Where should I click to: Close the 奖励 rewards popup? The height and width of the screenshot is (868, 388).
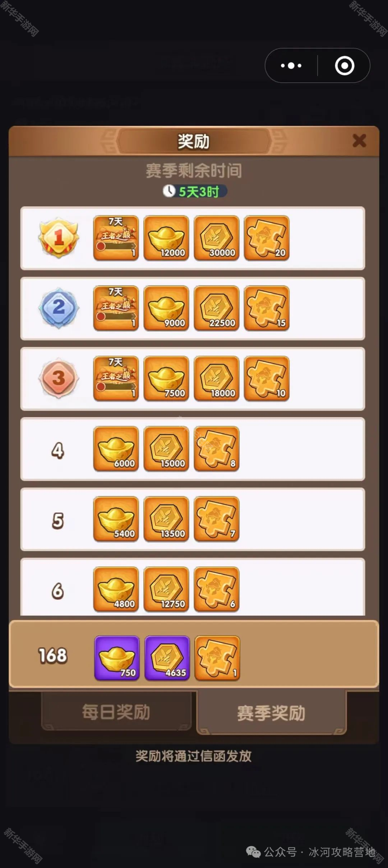[x=359, y=141]
